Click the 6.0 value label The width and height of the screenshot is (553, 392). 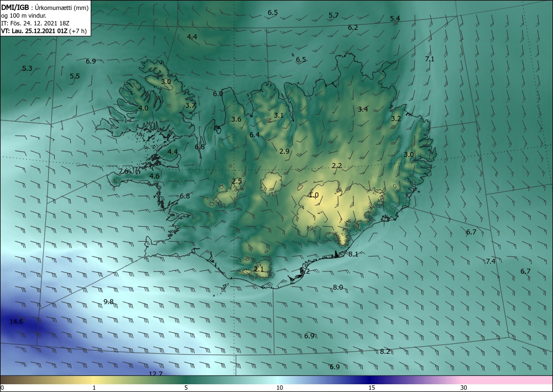click(218, 94)
